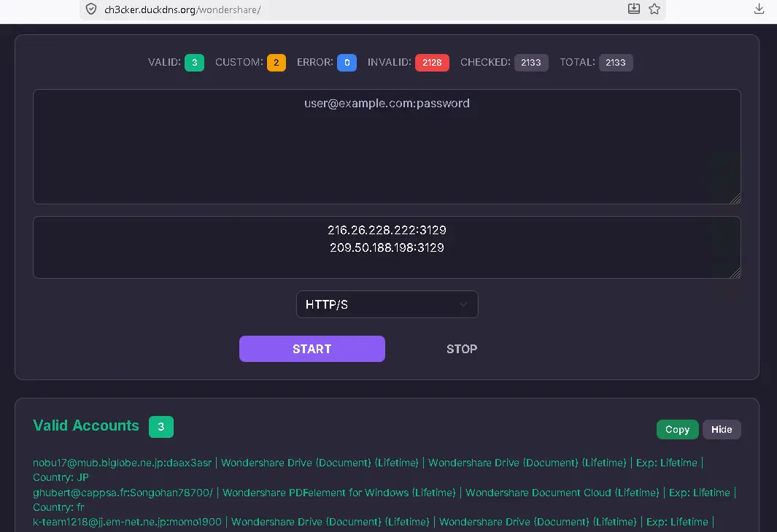Image resolution: width=777 pixels, height=532 pixels.
Task: Click the STOP button
Action: coord(462,349)
